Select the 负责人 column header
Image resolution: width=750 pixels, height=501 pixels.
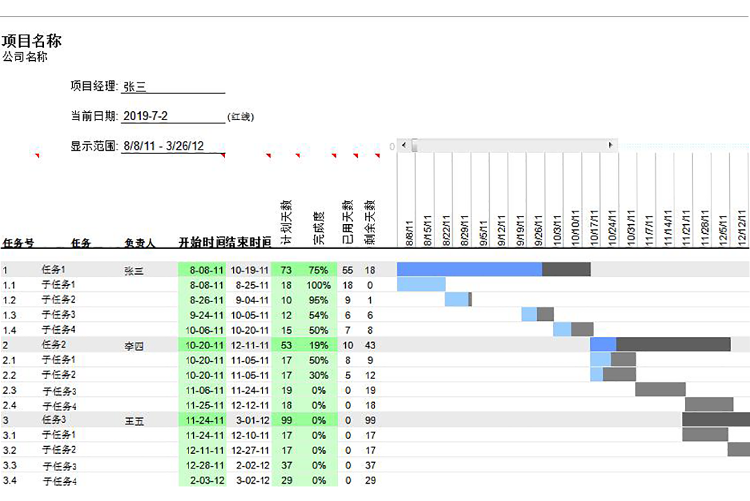click(x=140, y=243)
